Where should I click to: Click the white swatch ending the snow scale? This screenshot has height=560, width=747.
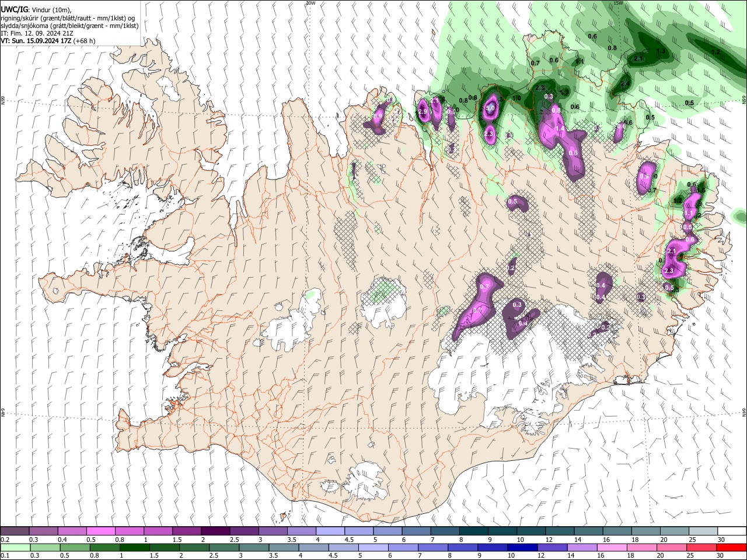(x=732, y=531)
